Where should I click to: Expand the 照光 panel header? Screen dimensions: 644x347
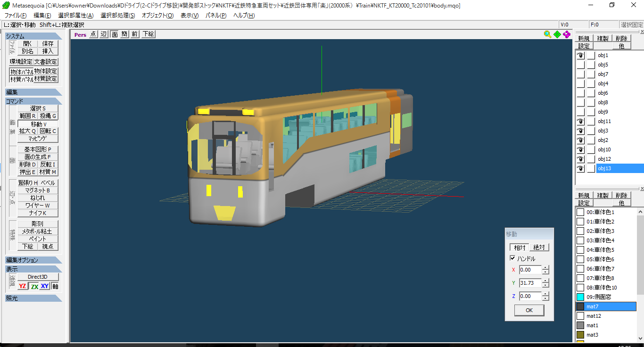point(33,298)
